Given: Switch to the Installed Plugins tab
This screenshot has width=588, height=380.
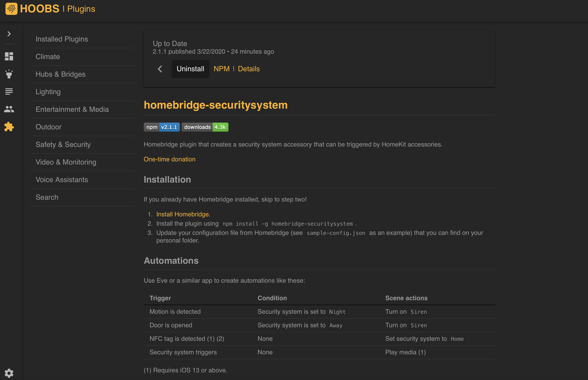Looking at the screenshot, I should click(62, 39).
